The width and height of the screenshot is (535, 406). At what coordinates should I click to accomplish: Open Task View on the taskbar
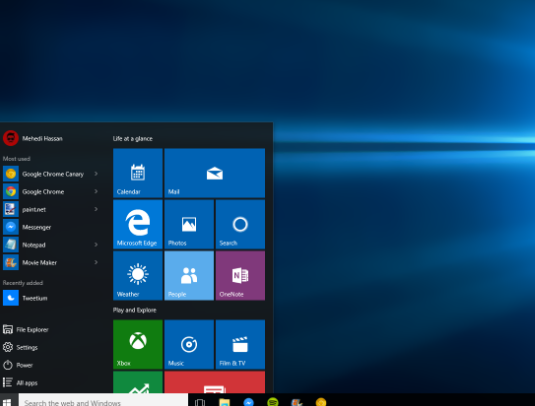(200, 402)
